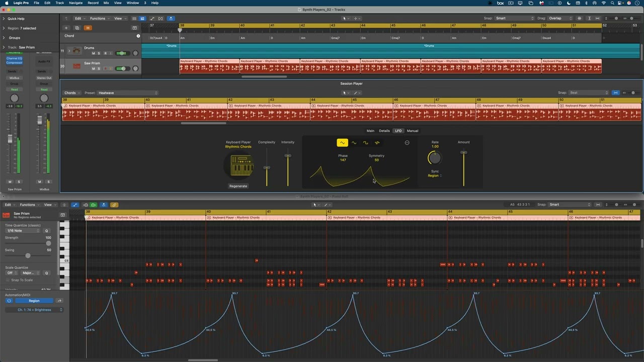
Task: Toggle Flex view in Tracks toolbar
Action: click(160, 19)
